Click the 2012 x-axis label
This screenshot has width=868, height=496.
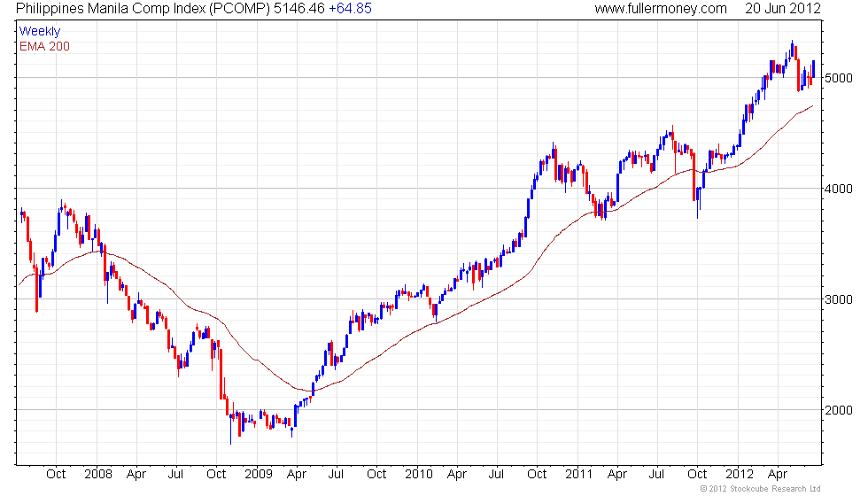click(740, 475)
